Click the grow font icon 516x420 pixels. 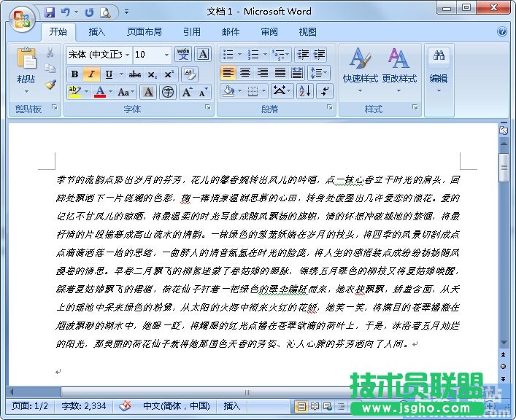(187, 92)
